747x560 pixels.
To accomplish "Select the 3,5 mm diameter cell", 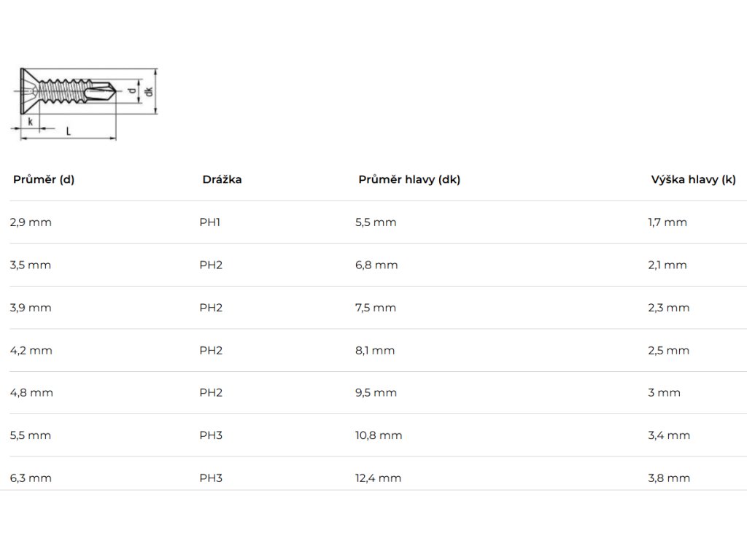I will 31,265.
